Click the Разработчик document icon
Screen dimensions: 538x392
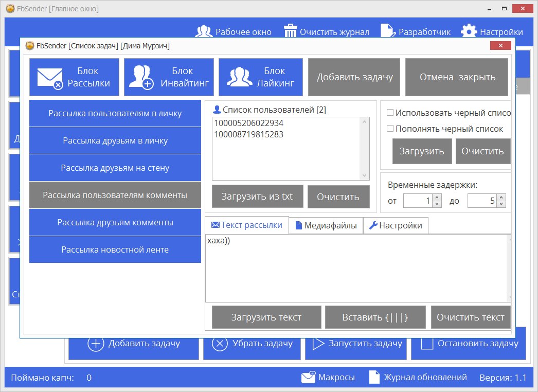pyautogui.click(x=388, y=31)
